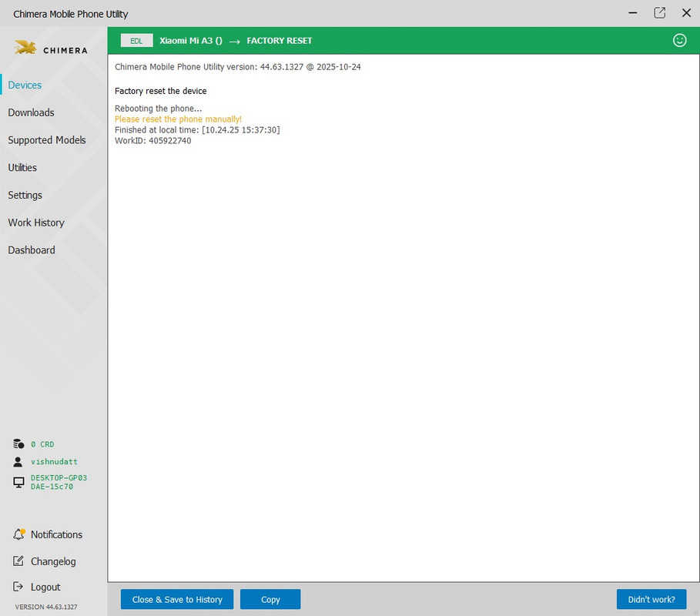
Task: Click the Xiaomi Mi A3 () device title
Action: [x=191, y=41]
